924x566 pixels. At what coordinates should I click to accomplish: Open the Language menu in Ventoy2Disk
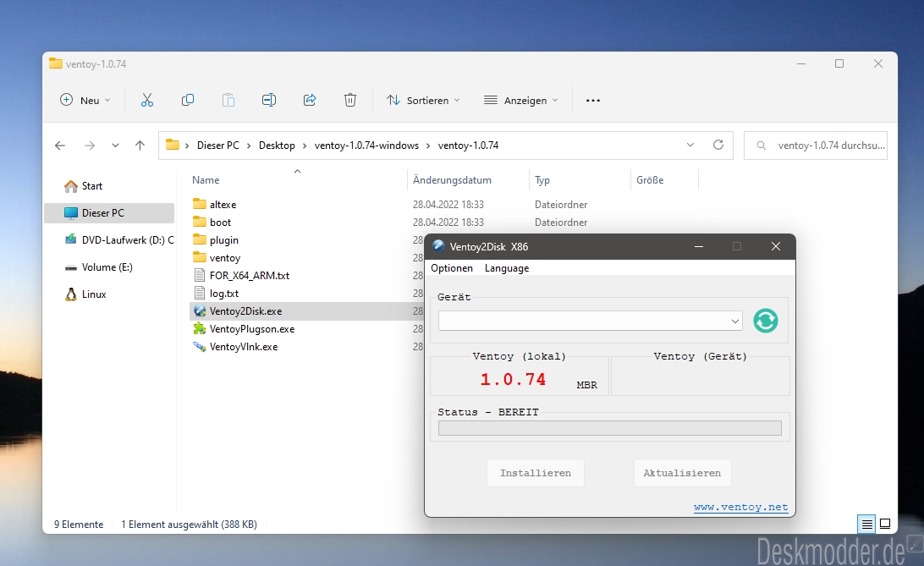point(507,268)
